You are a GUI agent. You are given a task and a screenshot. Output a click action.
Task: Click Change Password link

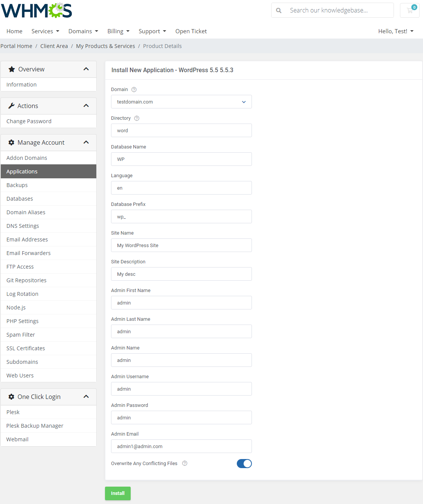(48, 121)
